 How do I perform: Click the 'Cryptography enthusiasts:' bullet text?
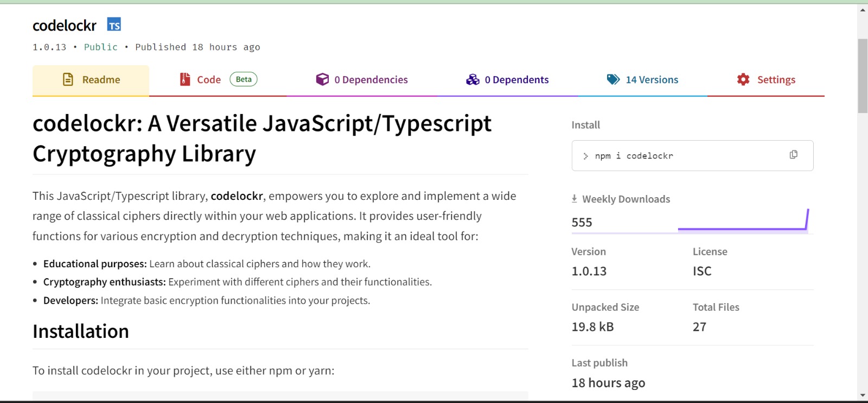(x=105, y=282)
